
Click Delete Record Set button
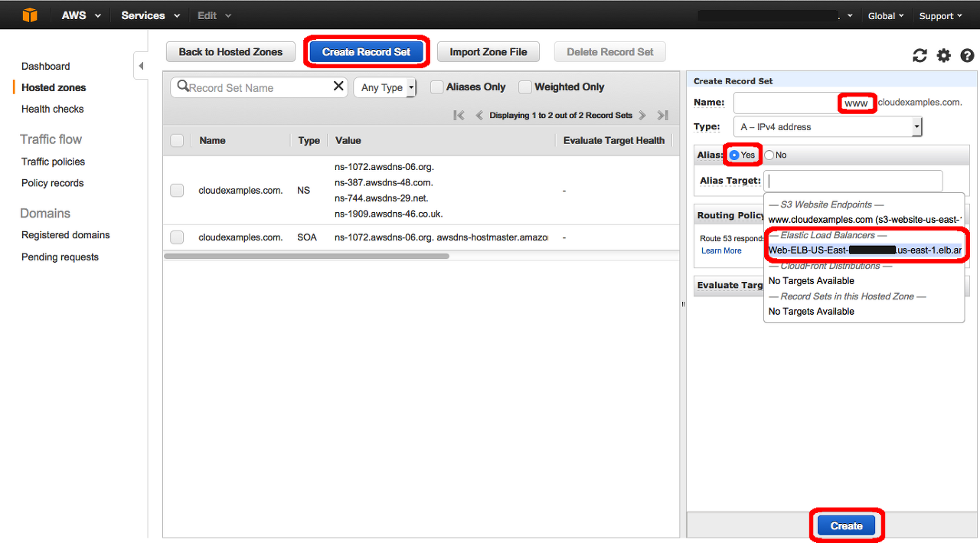point(610,52)
